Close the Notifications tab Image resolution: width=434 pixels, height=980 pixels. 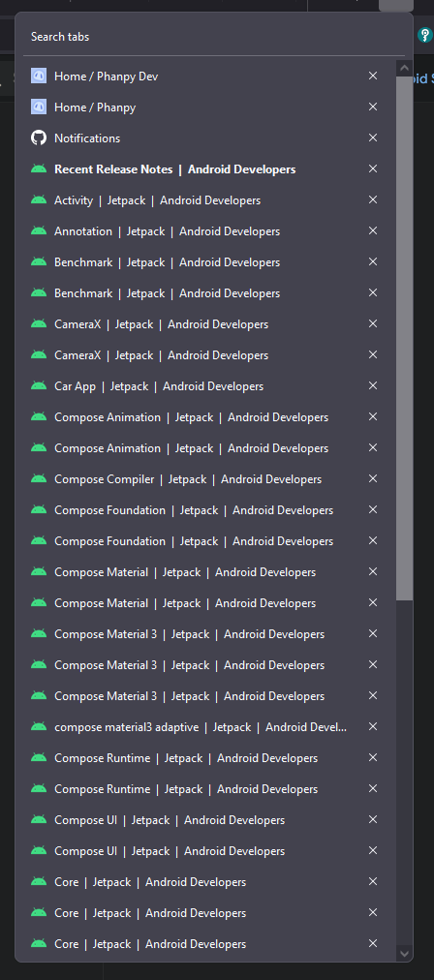[x=373, y=138]
